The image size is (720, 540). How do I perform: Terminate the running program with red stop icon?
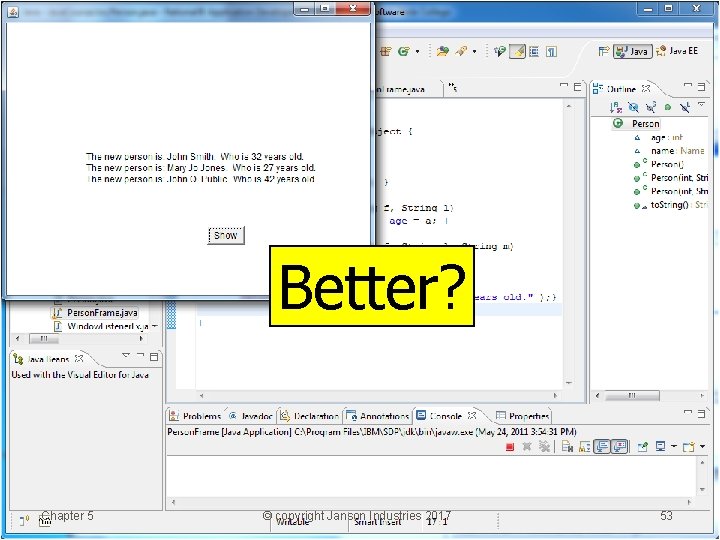click(x=510, y=446)
